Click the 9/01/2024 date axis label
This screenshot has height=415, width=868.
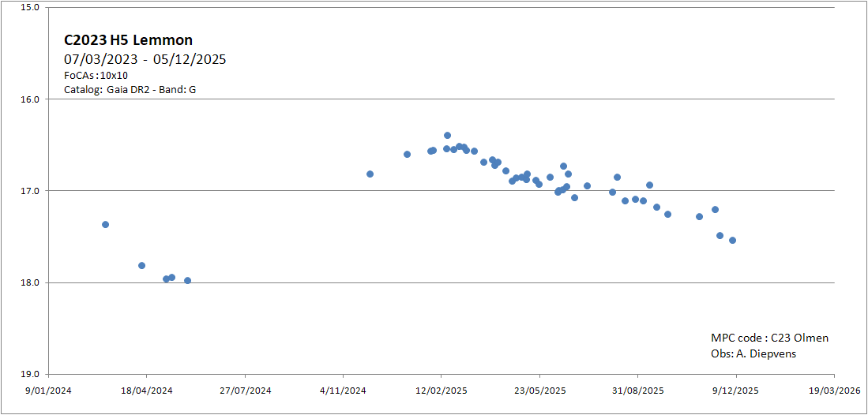(x=48, y=390)
